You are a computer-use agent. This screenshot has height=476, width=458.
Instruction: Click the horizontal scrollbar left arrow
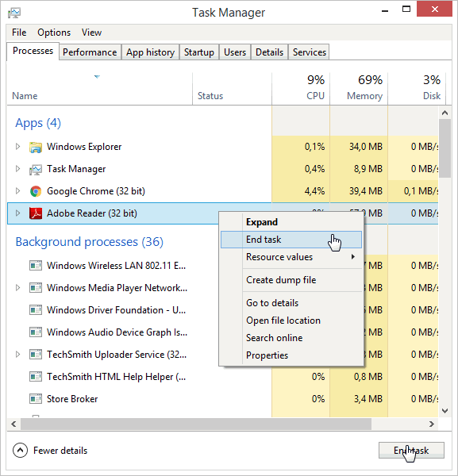(13, 424)
